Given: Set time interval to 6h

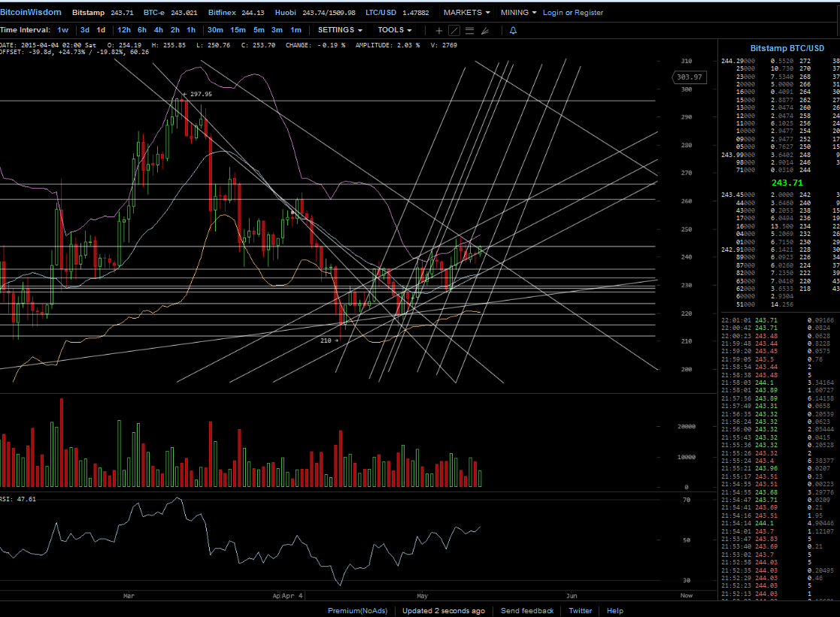Looking at the screenshot, I should 142,30.
